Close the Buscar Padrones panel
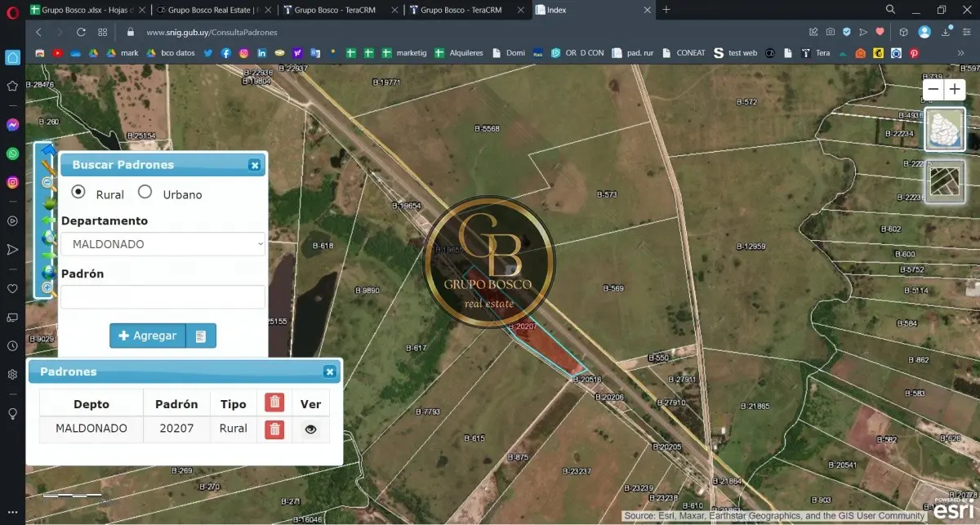Screen dimensions: 980x525 [255, 165]
